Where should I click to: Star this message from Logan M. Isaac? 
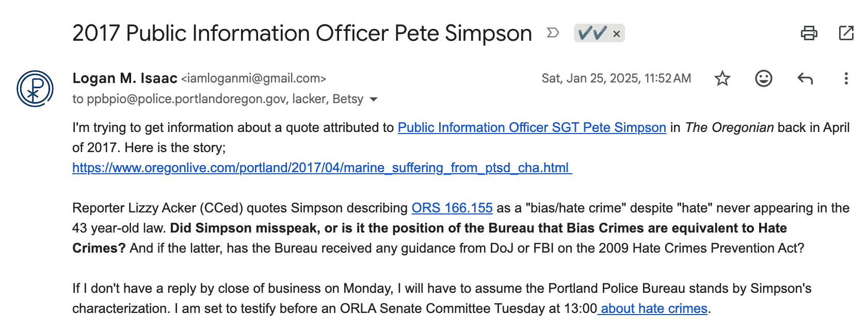(722, 78)
